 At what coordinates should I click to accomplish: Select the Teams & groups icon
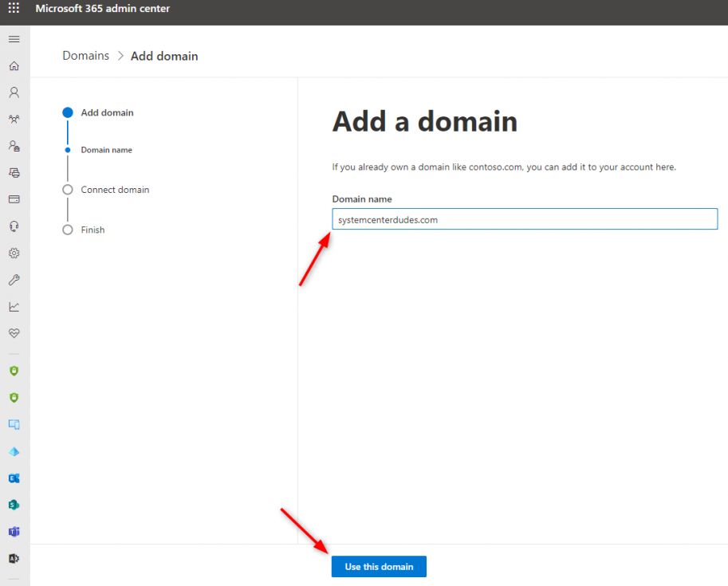pos(13,118)
